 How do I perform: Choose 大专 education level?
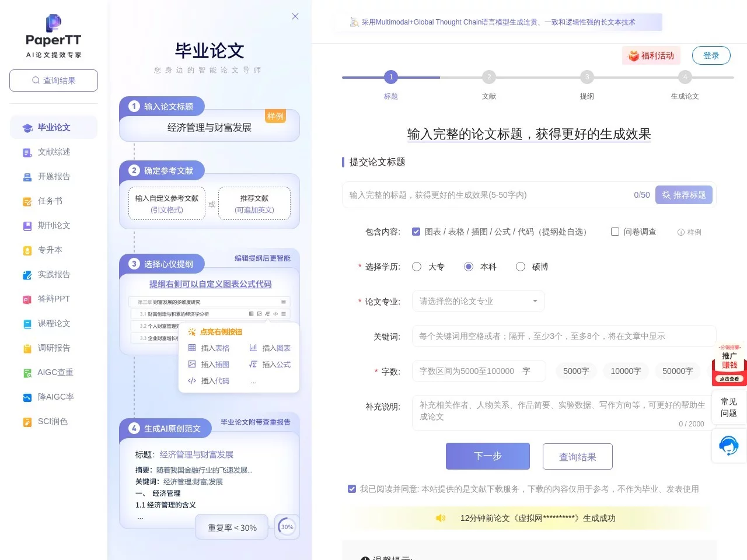pyautogui.click(x=417, y=267)
